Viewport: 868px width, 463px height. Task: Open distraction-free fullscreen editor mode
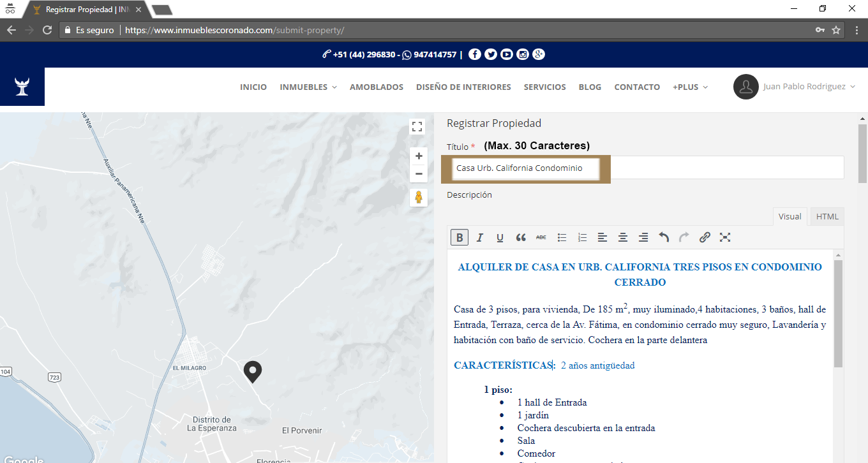725,237
